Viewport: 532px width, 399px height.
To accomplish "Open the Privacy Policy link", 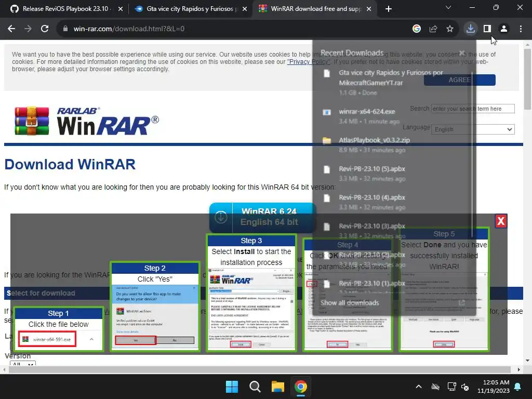I will click(x=309, y=62).
